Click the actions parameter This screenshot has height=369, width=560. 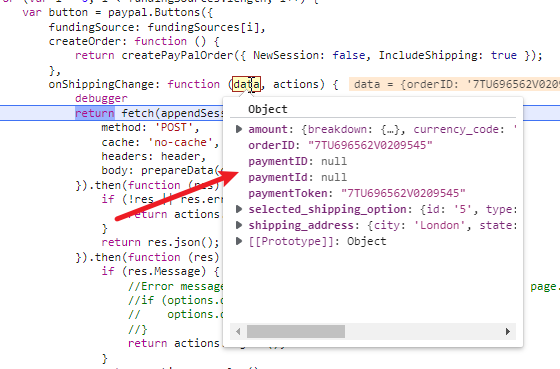pyautogui.click(x=295, y=84)
